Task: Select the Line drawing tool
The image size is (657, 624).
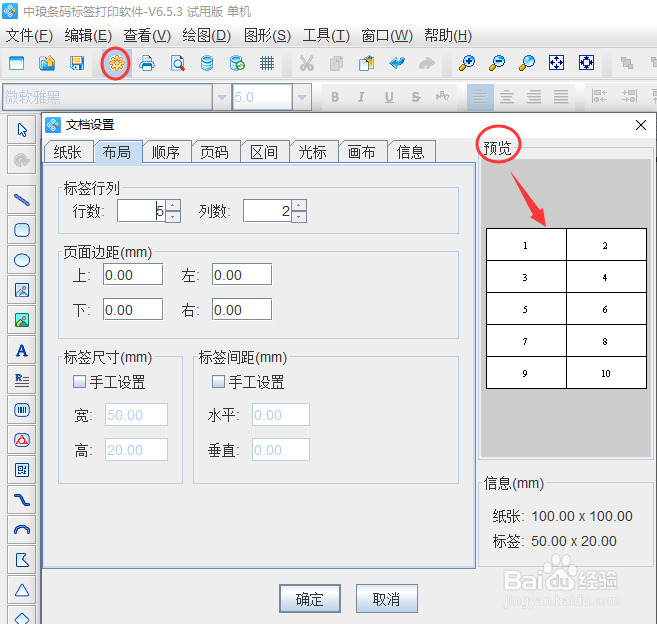Action: coord(22,200)
